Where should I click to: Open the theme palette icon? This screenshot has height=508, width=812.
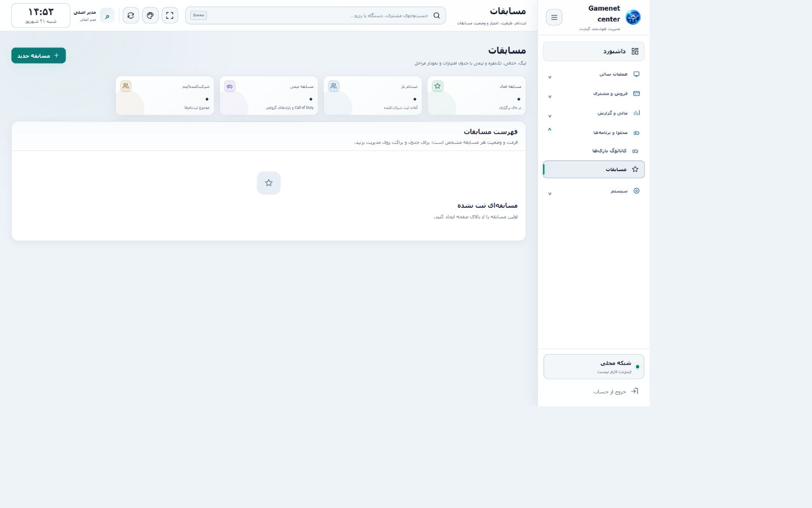tap(150, 15)
